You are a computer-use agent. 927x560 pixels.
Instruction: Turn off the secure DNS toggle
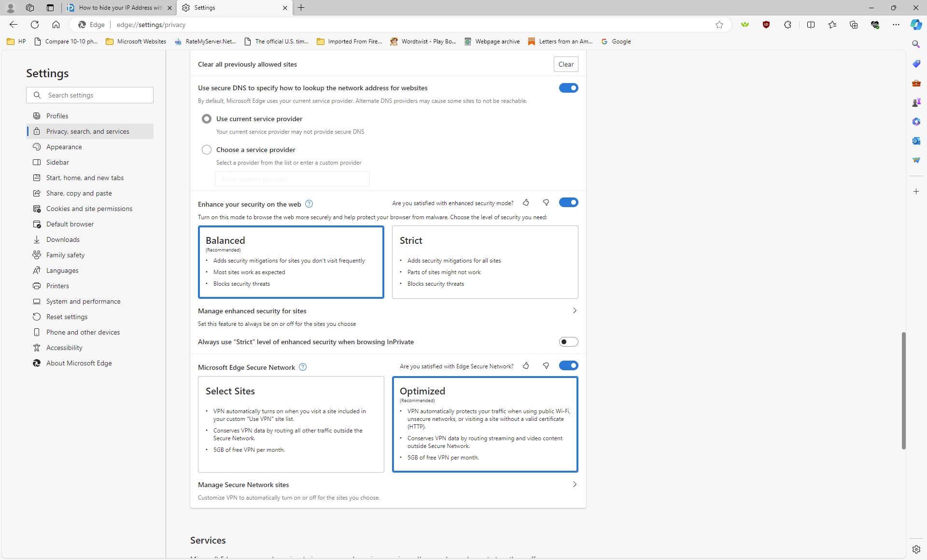568,88
